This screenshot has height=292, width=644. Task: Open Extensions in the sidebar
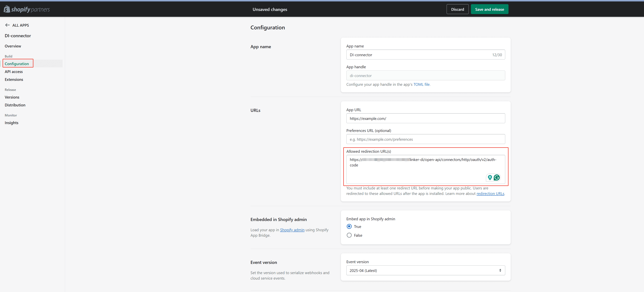(14, 79)
